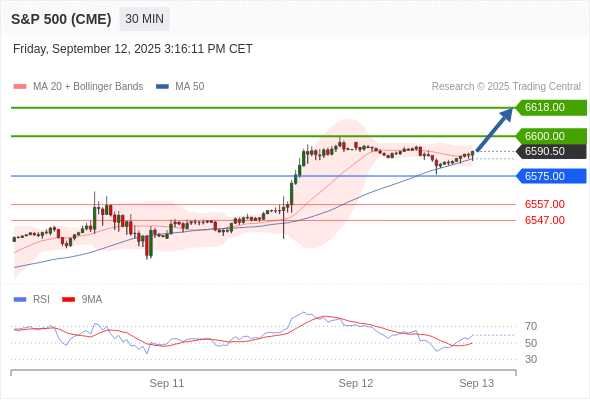Click the MA 50 blue legend swatch
The image size is (590, 400).
tap(162, 87)
